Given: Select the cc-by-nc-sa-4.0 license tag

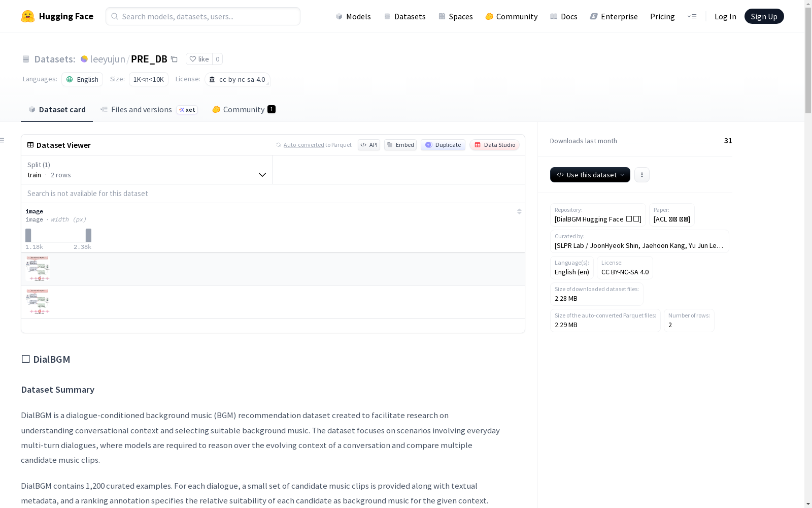Looking at the screenshot, I should click(x=238, y=79).
